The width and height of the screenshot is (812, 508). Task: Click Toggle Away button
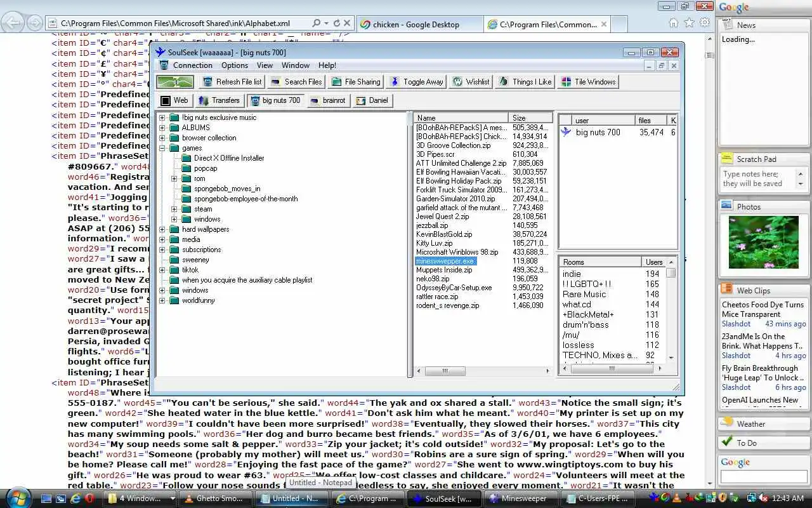click(x=416, y=81)
